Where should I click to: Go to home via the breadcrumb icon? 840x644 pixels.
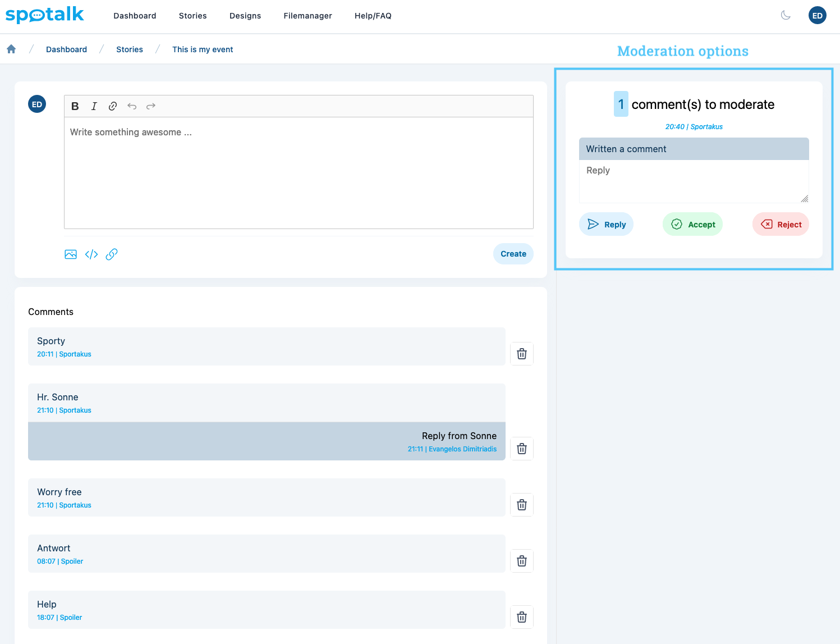[11, 49]
